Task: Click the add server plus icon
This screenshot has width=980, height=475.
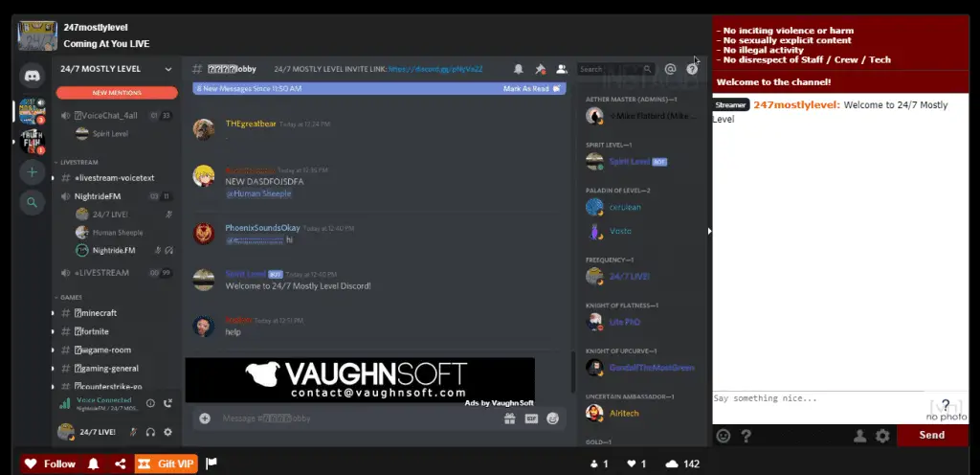Action: click(32, 171)
